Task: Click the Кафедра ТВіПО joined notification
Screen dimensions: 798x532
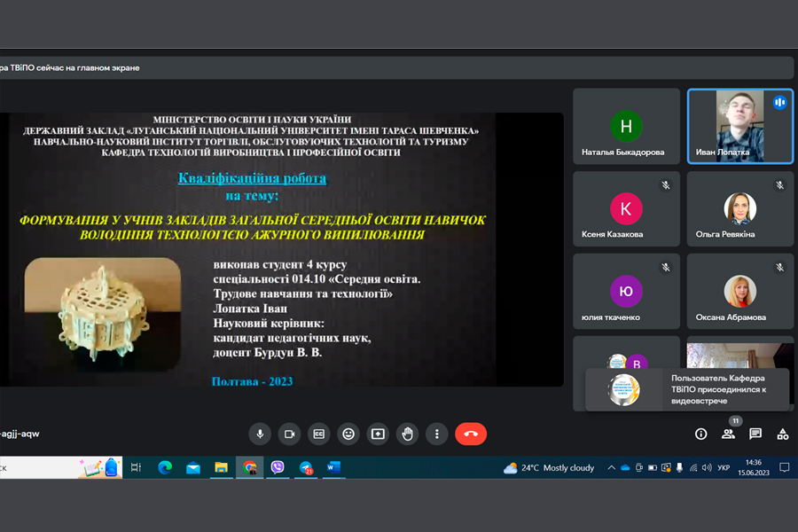Action: (687, 389)
